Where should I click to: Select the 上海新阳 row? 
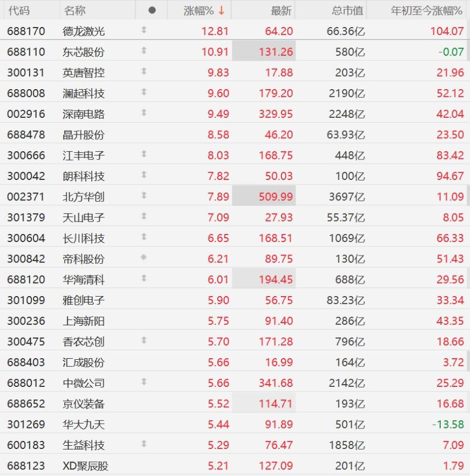click(x=83, y=320)
